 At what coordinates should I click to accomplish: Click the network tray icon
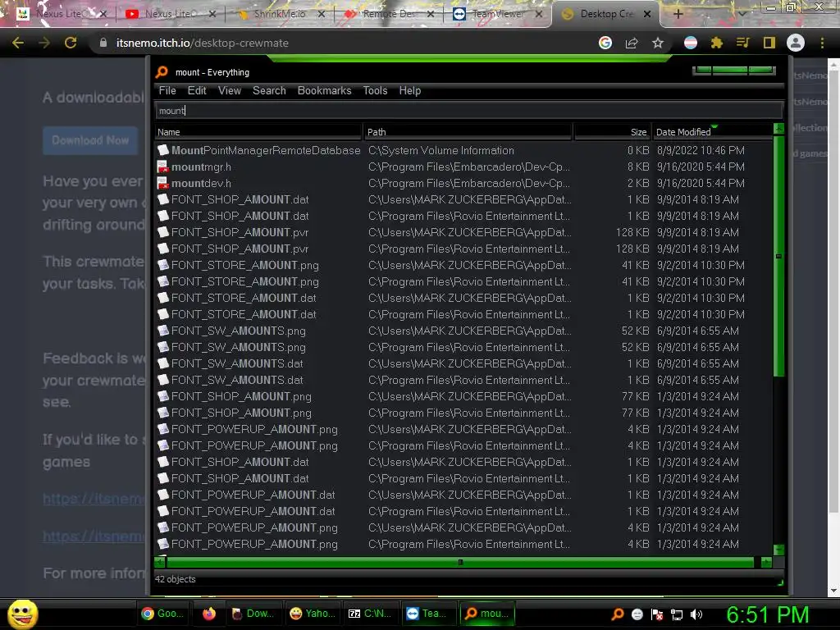[677, 614]
